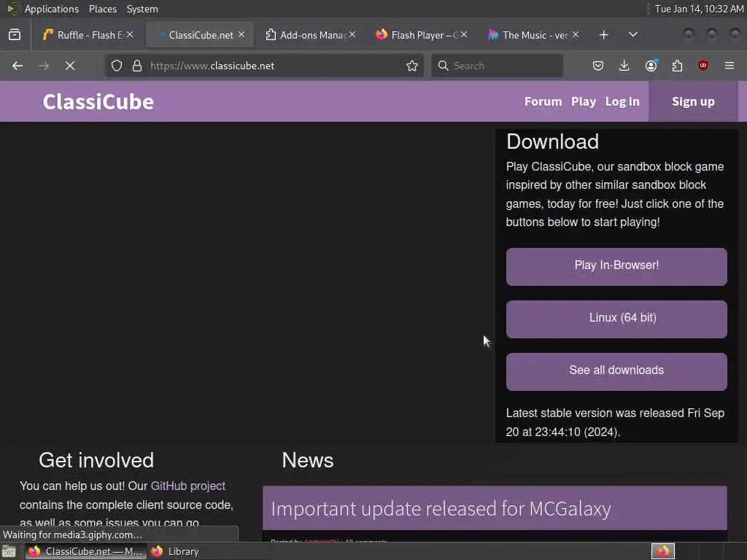Open the Places menu

coord(102,9)
